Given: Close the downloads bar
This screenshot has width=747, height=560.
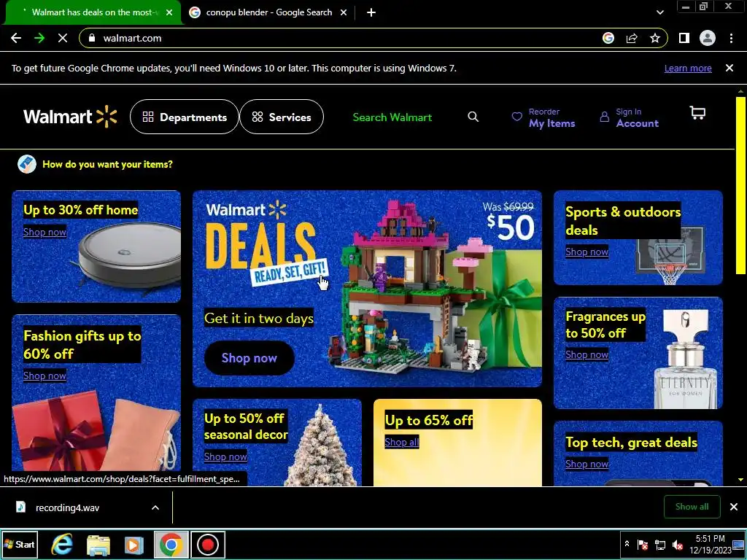Looking at the screenshot, I should click(x=734, y=507).
